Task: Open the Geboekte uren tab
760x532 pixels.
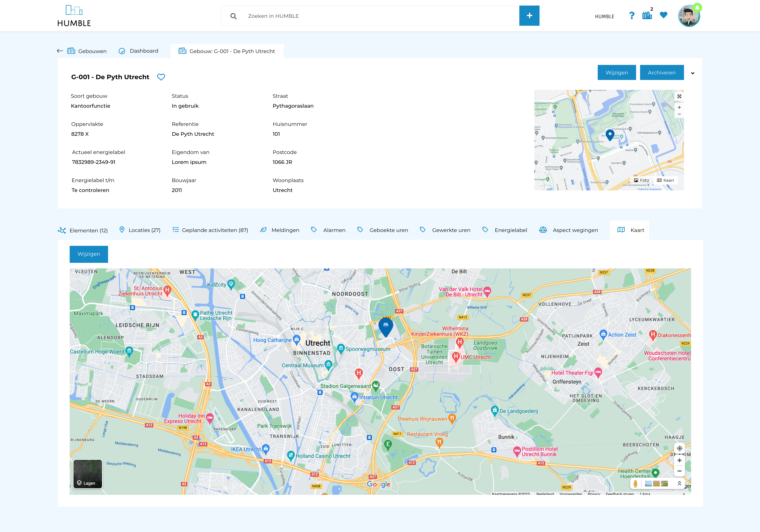Action: tap(382, 230)
